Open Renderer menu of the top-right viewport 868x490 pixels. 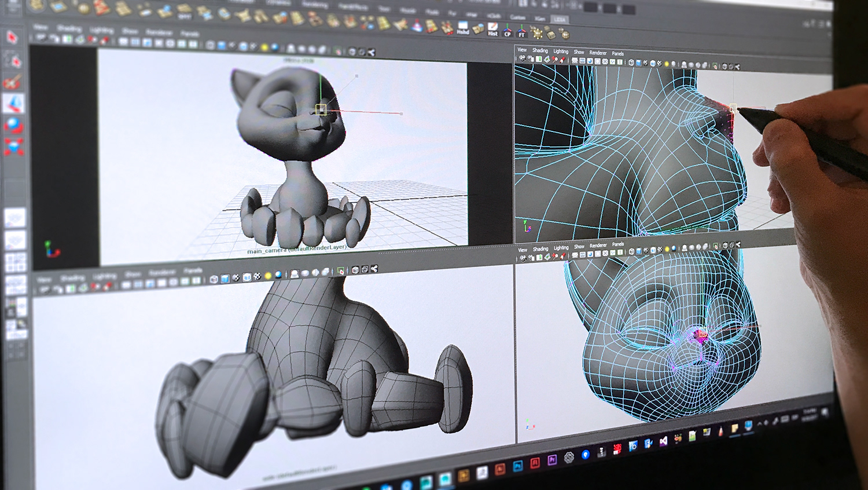tap(598, 53)
